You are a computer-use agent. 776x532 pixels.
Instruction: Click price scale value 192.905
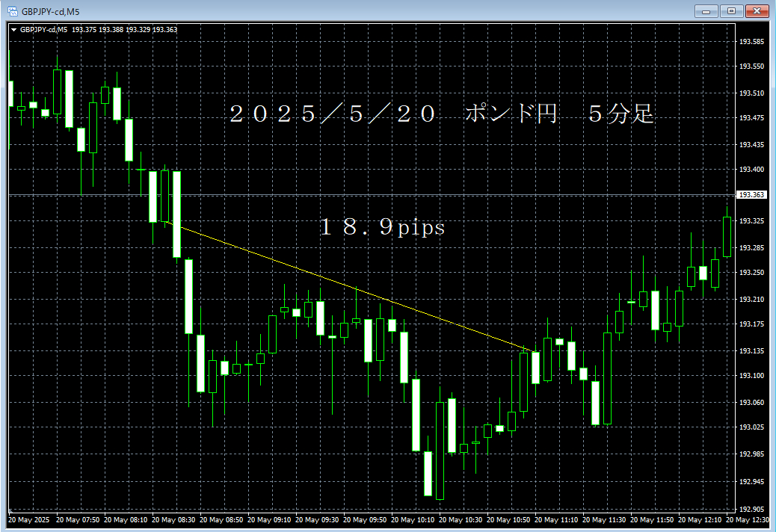tap(751, 509)
